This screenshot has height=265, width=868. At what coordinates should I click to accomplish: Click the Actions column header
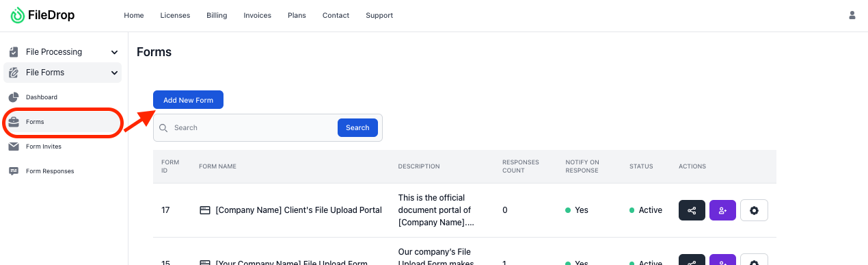coord(692,166)
